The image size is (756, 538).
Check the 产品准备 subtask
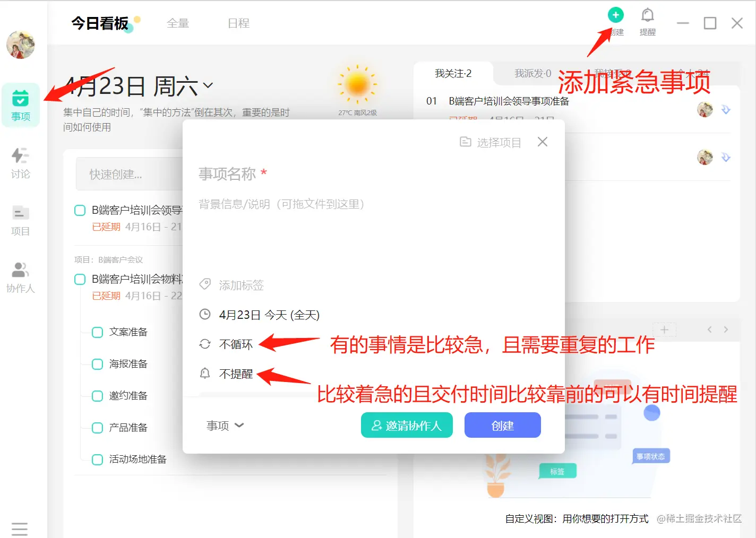(98, 428)
